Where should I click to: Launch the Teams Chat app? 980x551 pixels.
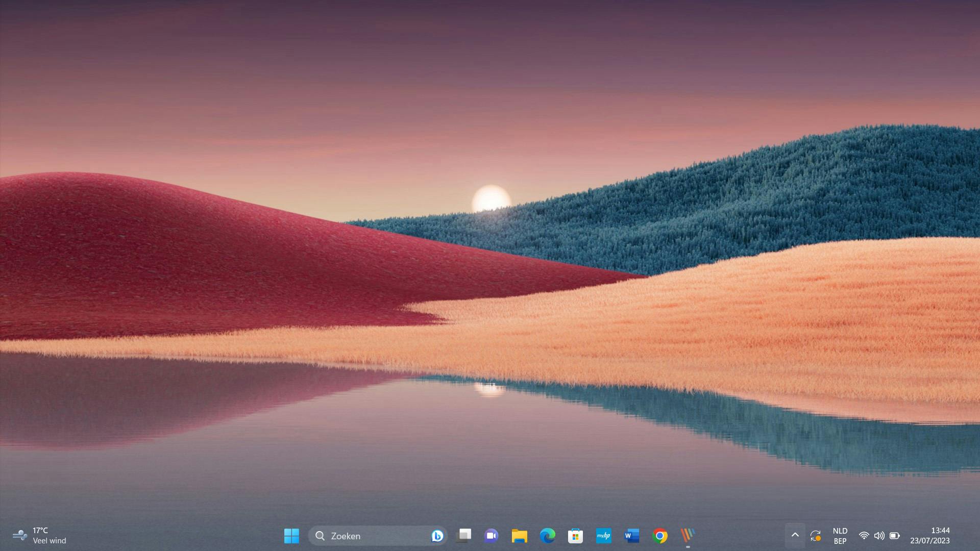click(492, 536)
